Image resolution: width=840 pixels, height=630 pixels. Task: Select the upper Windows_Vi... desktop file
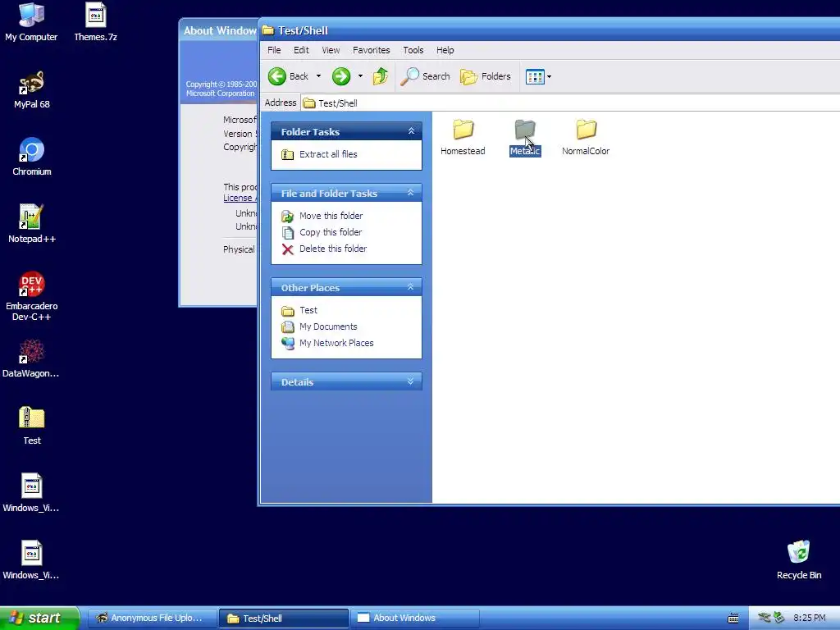(x=31, y=493)
